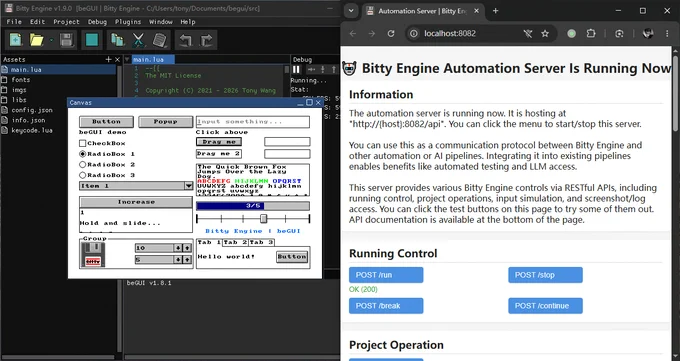680x361 pixels.
Task: Click the teal Stop square toolbar icon
Action: coord(92,40)
